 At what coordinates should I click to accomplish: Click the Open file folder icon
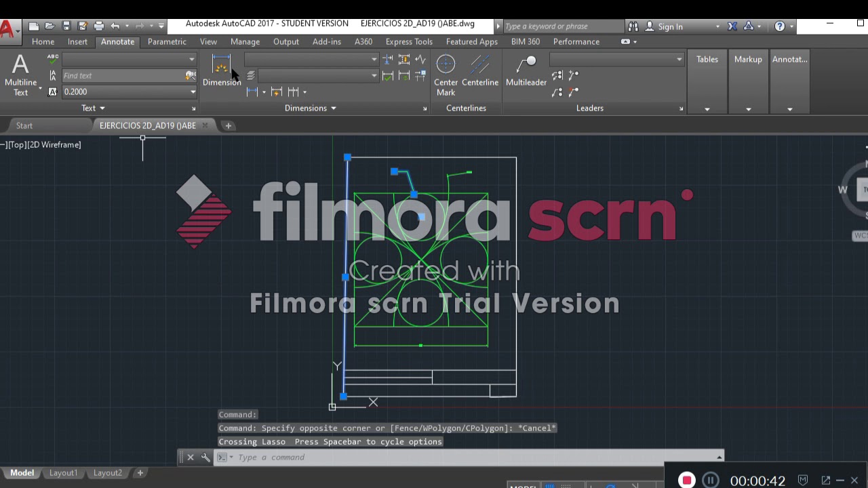(50, 26)
